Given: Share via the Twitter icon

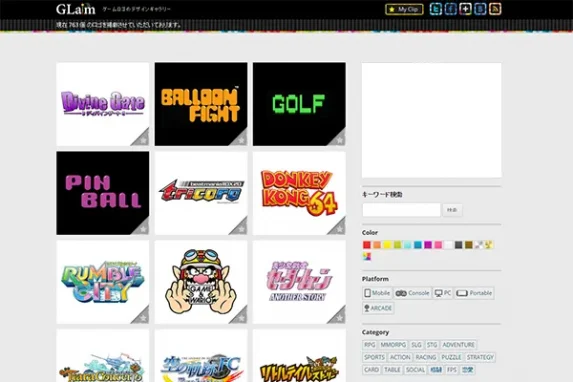Looking at the screenshot, I should point(436,9).
